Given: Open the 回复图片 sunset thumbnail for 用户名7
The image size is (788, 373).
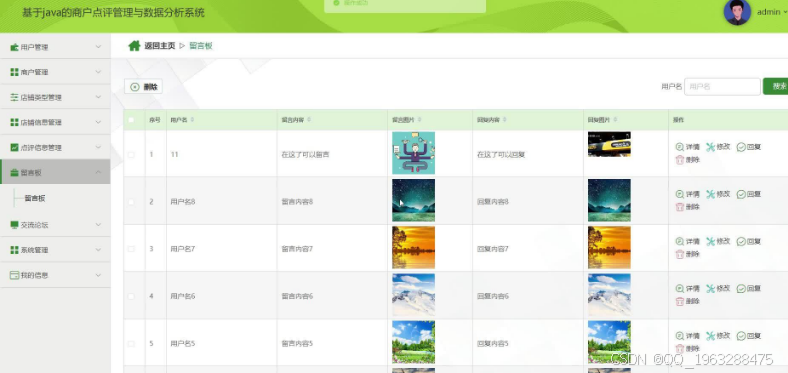Looking at the screenshot, I should tap(609, 247).
